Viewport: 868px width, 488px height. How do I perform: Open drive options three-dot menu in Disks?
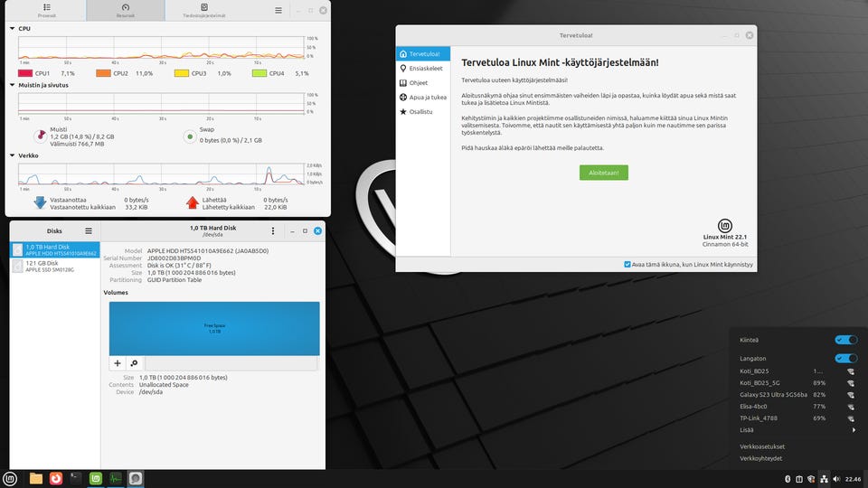tap(272, 230)
